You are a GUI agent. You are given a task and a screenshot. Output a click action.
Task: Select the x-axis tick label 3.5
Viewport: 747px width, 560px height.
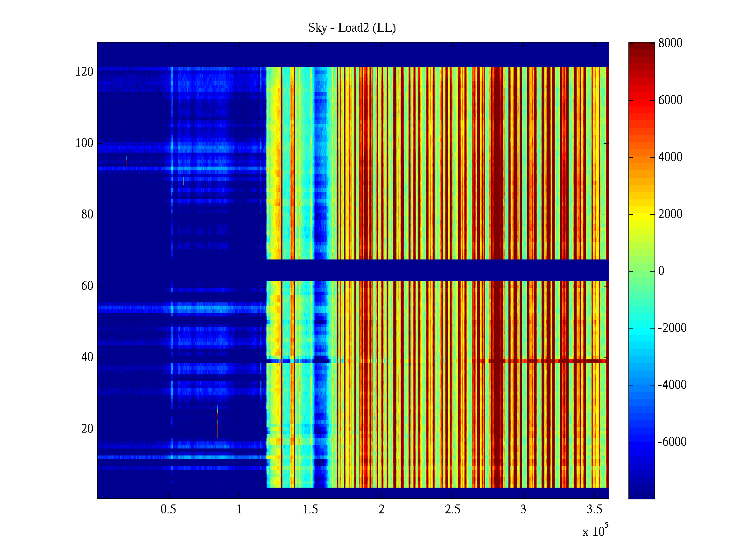594,510
